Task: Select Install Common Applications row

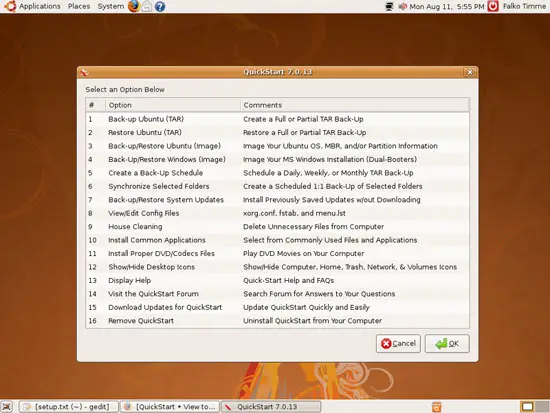Action: coord(277,240)
